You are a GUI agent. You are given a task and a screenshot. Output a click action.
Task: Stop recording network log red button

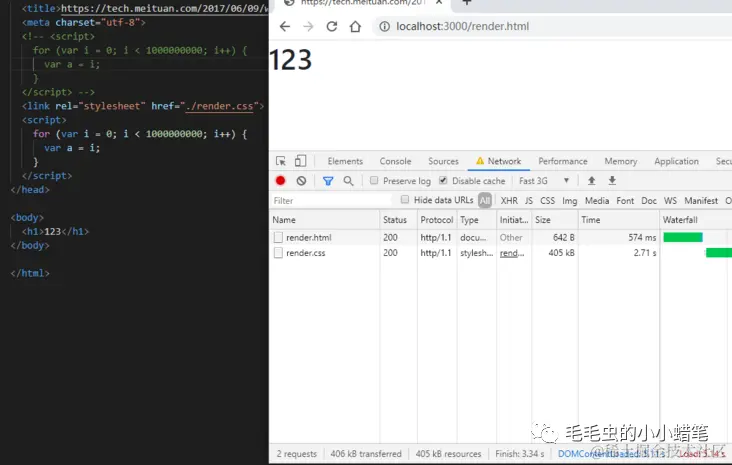(281, 181)
